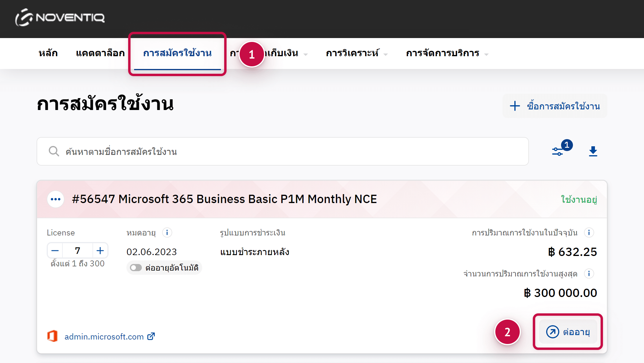Viewport: 644px width, 363px height.
Task: Switch to the แคตตาล็อก catalog tab
Action: tap(100, 53)
